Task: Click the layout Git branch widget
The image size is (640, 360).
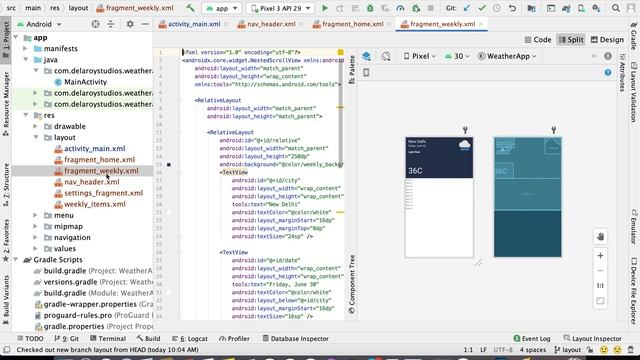Action: (568, 350)
